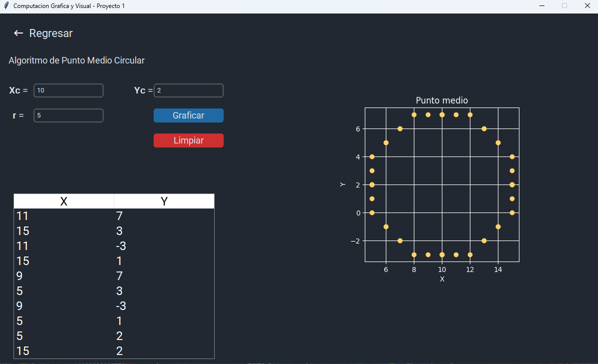Image resolution: width=598 pixels, height=364 pixels.
Task: Focus the Yc input field
Action: click(x=188, y=90)
